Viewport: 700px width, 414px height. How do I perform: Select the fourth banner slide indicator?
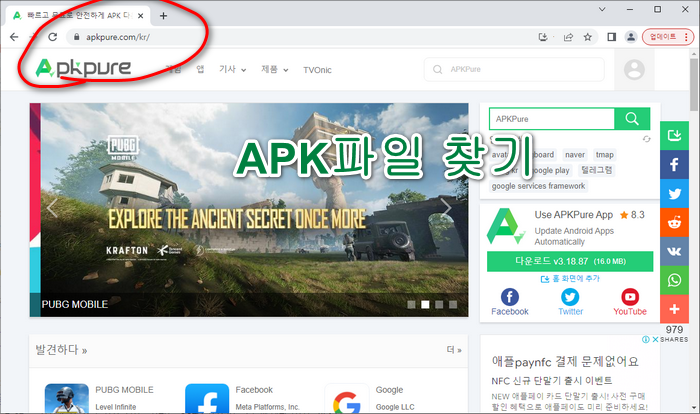pyautogui.click(x=453, y=305)
